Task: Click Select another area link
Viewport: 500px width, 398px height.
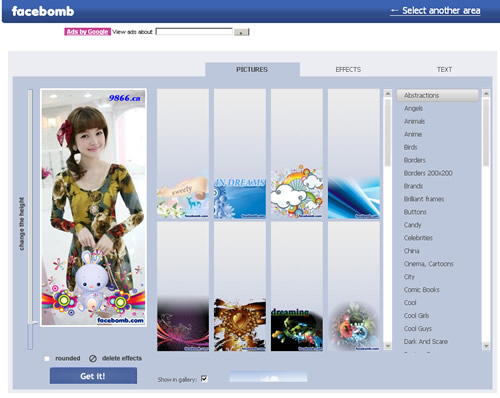Action: click(x=435, y=11)
